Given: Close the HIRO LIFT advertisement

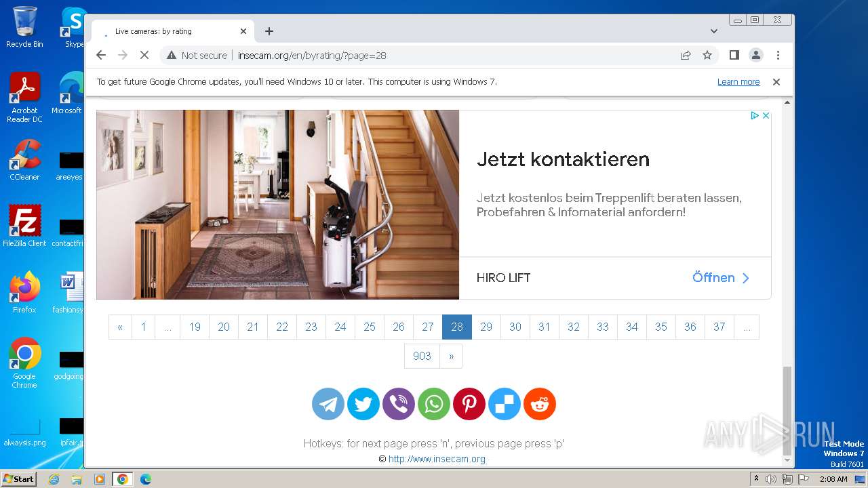Looking at the screenshot, I should (x=766, y=116).
